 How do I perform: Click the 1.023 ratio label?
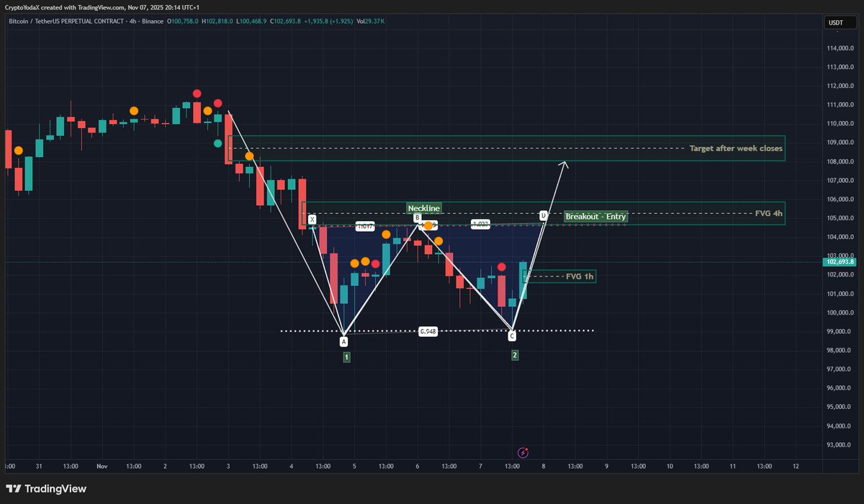(480, 224)
